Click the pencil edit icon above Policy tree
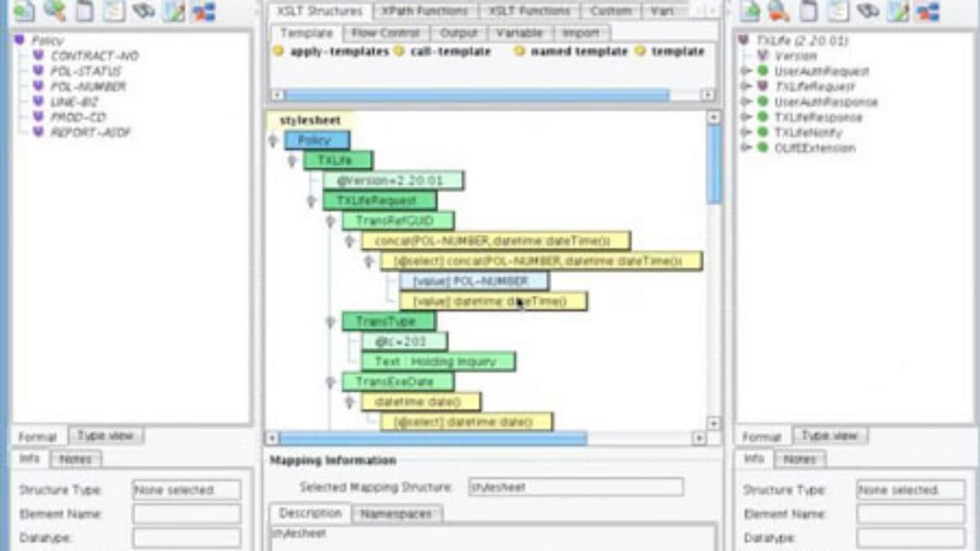 coord(173,11)
